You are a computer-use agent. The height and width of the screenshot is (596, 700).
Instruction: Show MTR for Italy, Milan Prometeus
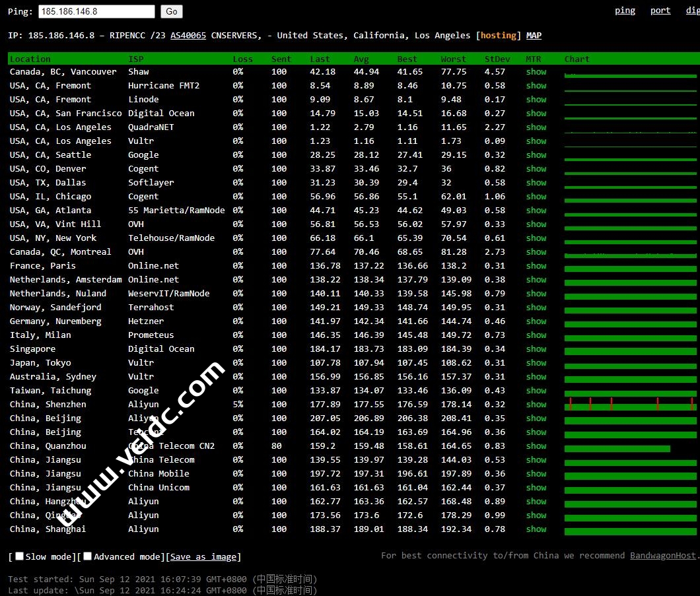point(536,335)
